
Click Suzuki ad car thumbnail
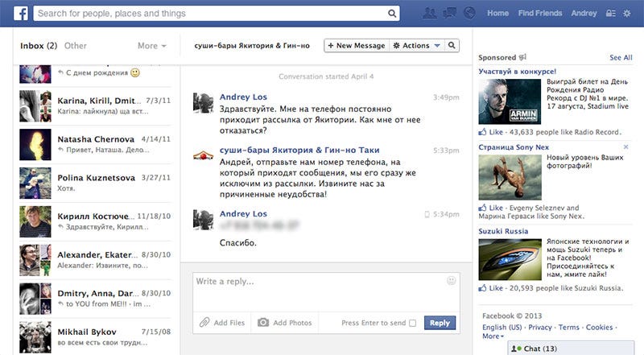point(510,259)
